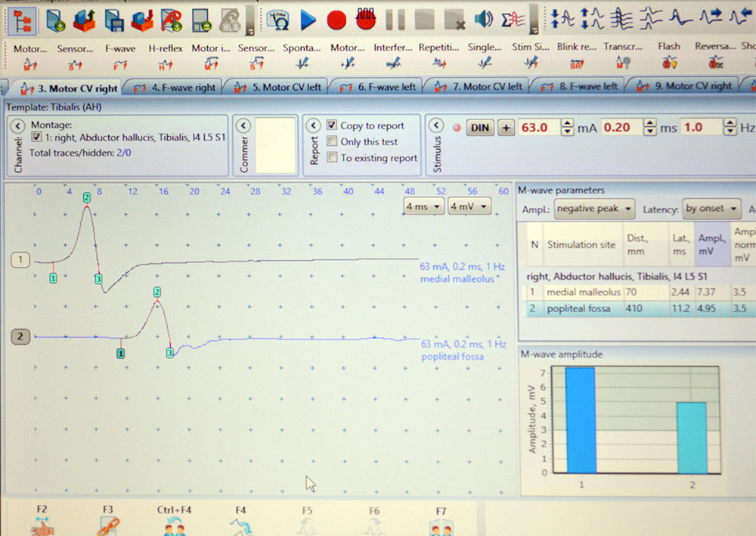Open the Reversal pattern test template
Screen dimensions: 756x536
pos(715,54)
